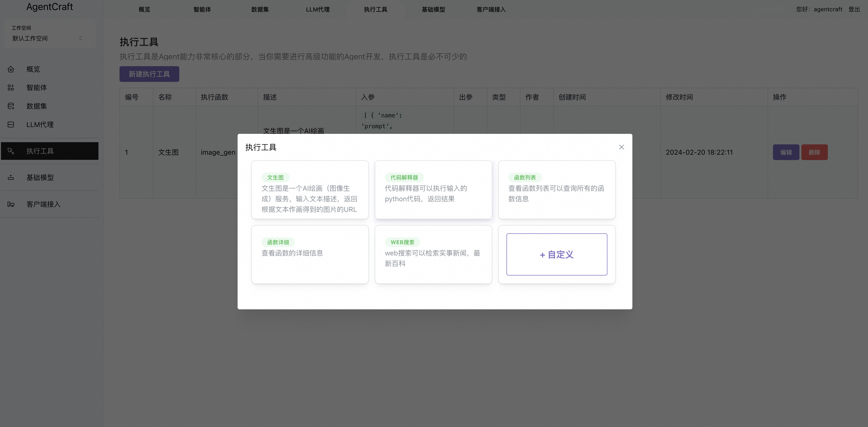Open 概览 in the sidebar
868x427 pixels.
pos(50,69)
